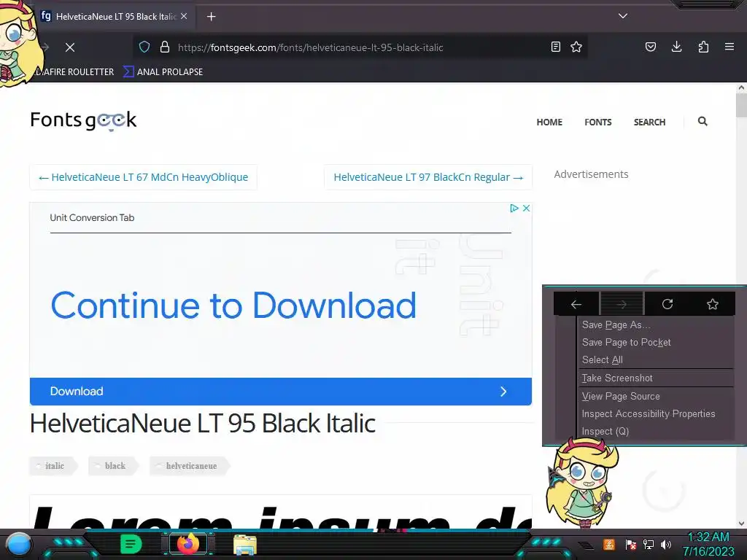Screen dimensions: 747x560
Task: Click the site security padlock icon
Action: coord(165,47)
